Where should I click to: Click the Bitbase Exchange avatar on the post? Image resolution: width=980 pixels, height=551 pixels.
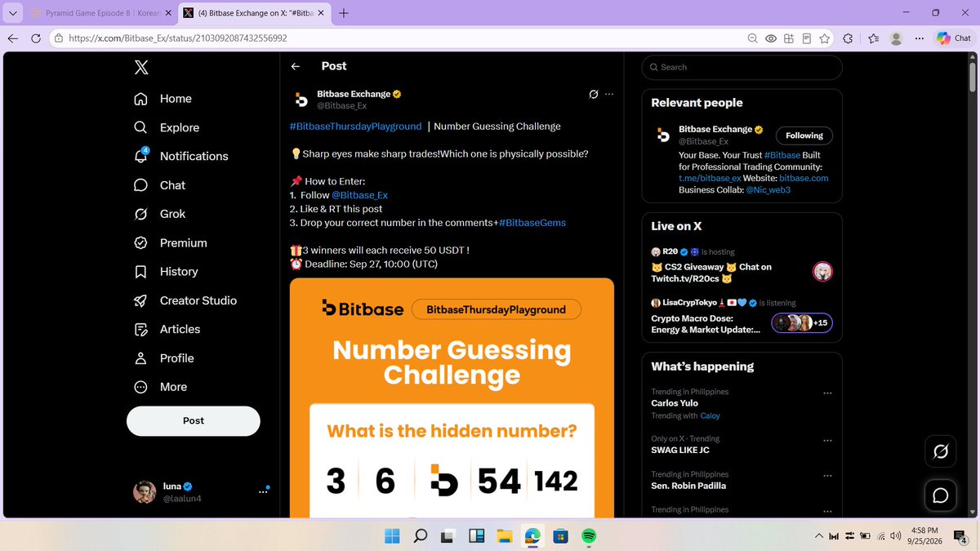301,100
